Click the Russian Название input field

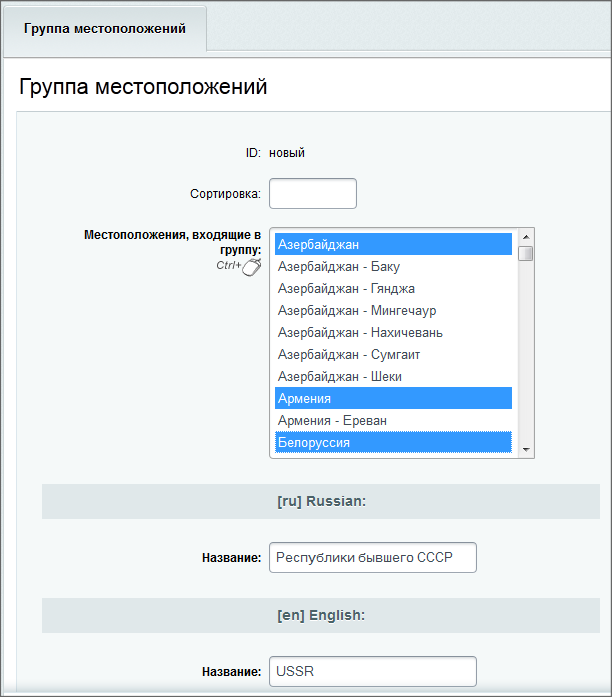[x=373, y=557]
